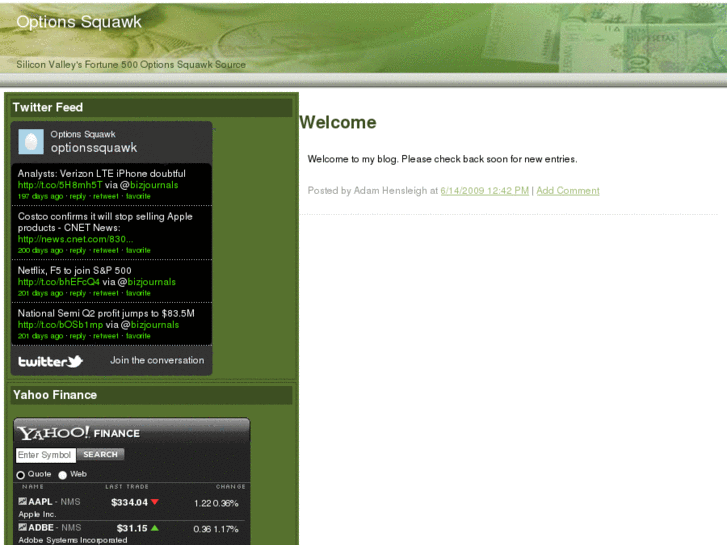Open the news.cnet.com/830... link
The width and height of the screenshot is (727, 545).
(76, 239)
